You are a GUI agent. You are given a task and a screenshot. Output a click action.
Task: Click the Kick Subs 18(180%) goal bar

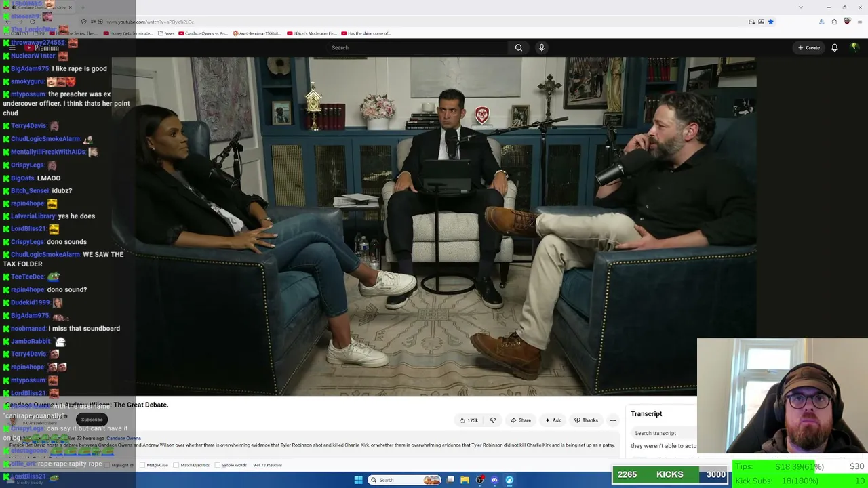800,481
